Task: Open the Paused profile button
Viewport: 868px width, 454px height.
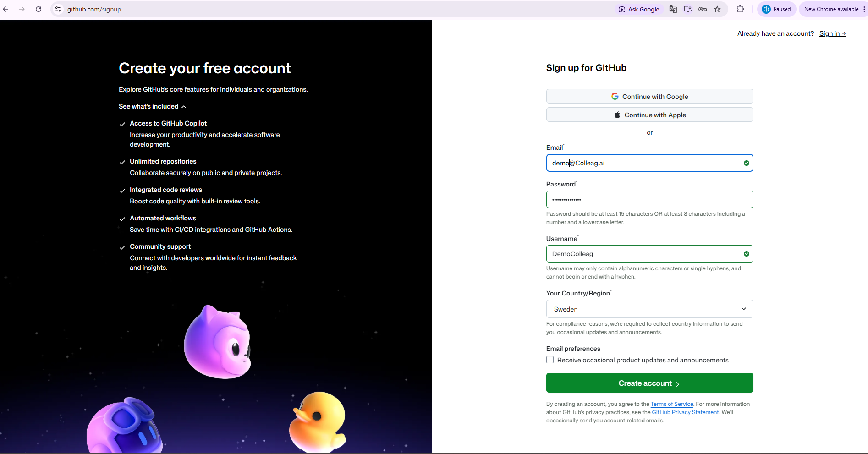Action: (x=777, y=9)
